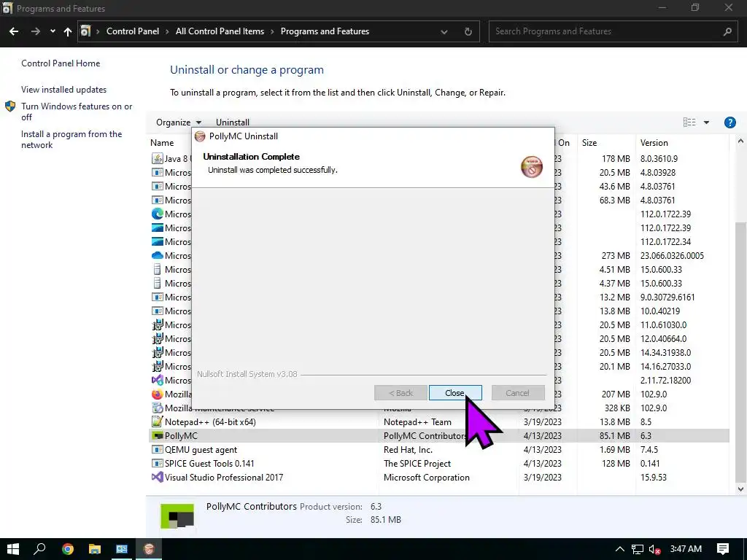Viewport: 747px width, 560px height.
Task: Open the notification center icon
Action: click(x=723, y=549)
